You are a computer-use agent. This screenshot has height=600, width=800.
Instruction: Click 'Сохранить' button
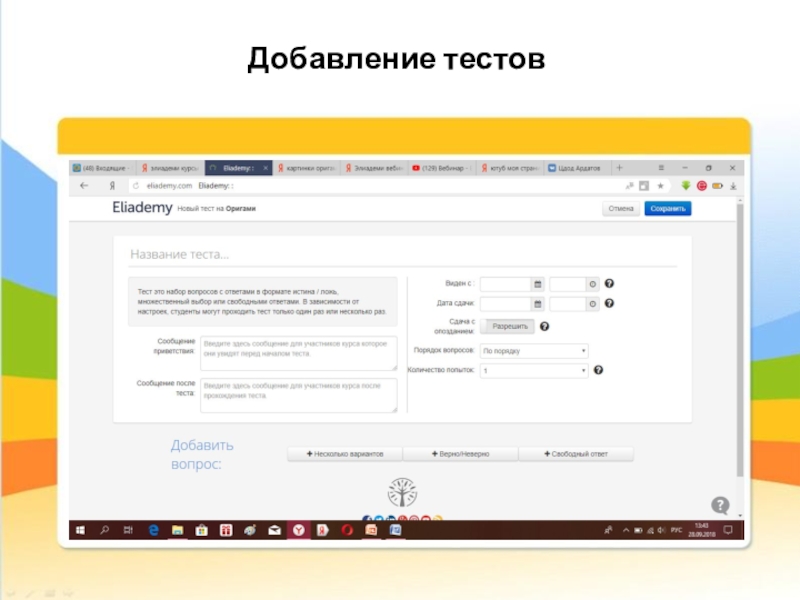point(667,209)
